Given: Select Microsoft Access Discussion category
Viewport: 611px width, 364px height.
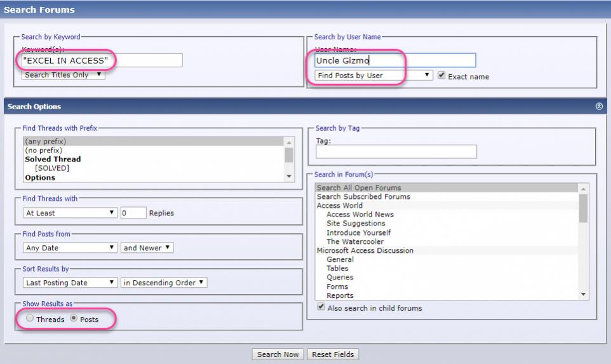Looking at the screenshot, I should (x=447, y=250).
